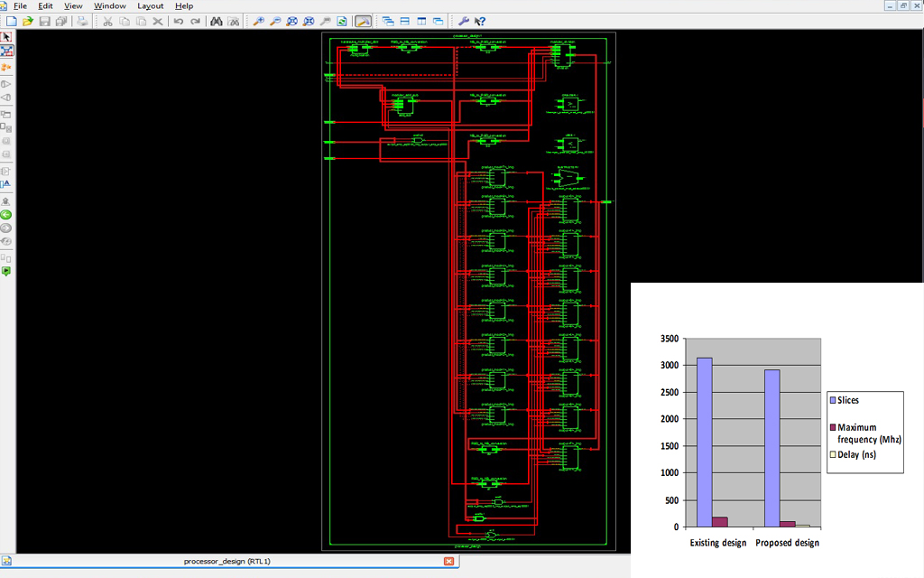Click the green back arrow in left toolbar
This screenshot has width=924, height=578.
[x=6, y=215]
